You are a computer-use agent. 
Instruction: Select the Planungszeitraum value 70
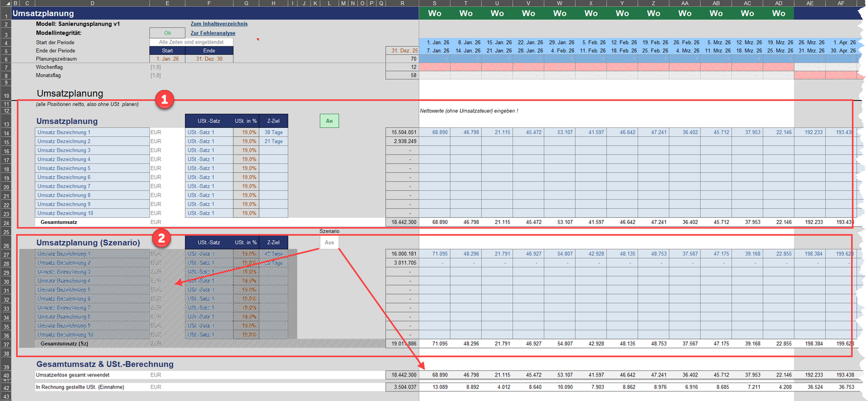point(402,59)
